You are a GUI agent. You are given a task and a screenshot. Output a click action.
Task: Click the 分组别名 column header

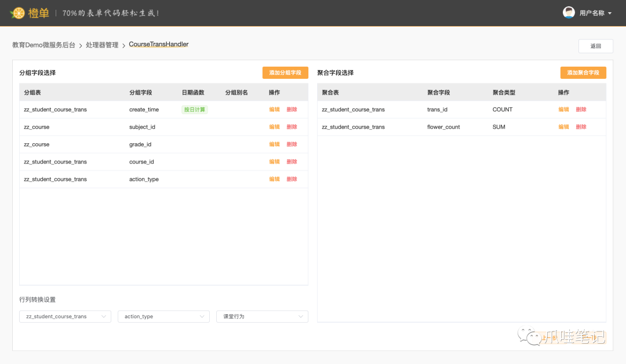click(x=236, y=93)
